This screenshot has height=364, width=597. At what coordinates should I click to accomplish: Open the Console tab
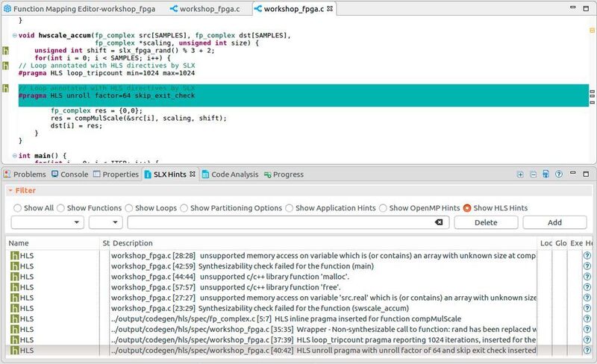70,175
